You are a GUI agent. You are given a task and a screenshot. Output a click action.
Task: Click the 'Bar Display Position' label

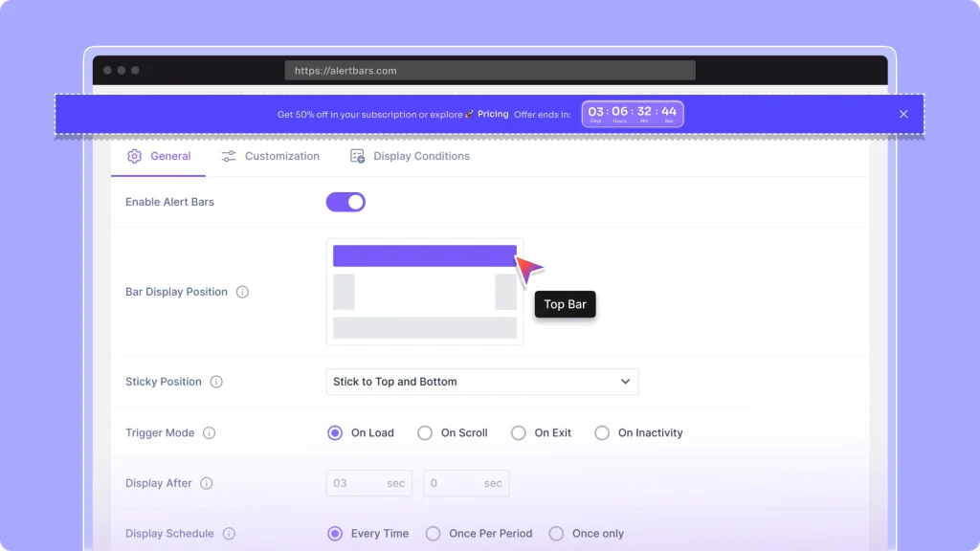176,292
